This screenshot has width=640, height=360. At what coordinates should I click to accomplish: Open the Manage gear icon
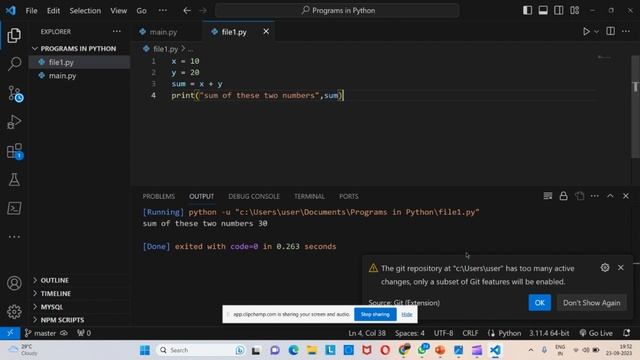[x=14, y=311]
